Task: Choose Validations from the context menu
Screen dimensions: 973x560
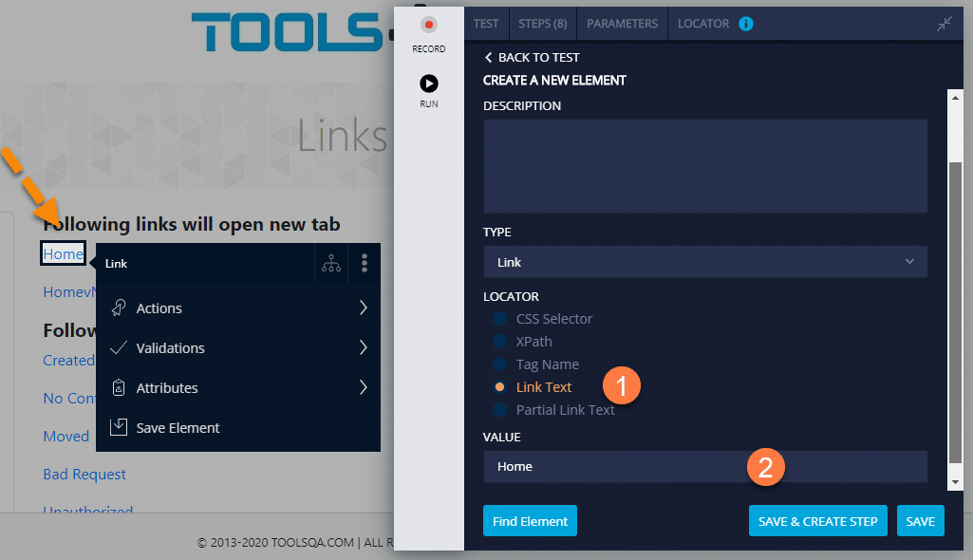Action: (238, 348)
